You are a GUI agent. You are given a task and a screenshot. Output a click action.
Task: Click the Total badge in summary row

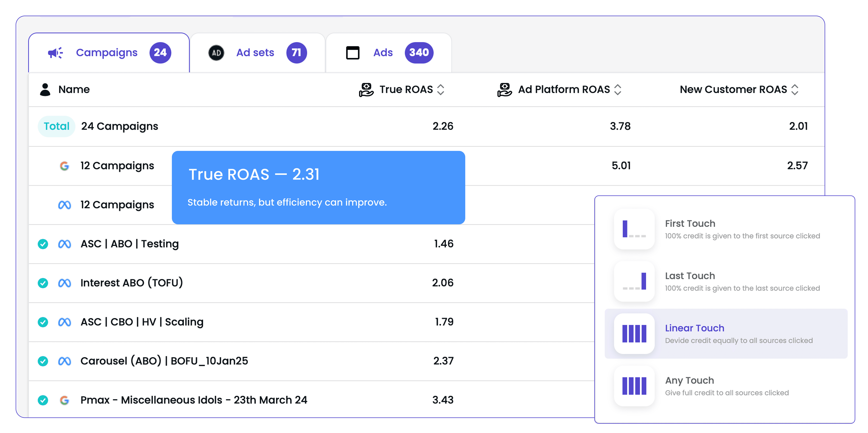(x=57, y=126)
